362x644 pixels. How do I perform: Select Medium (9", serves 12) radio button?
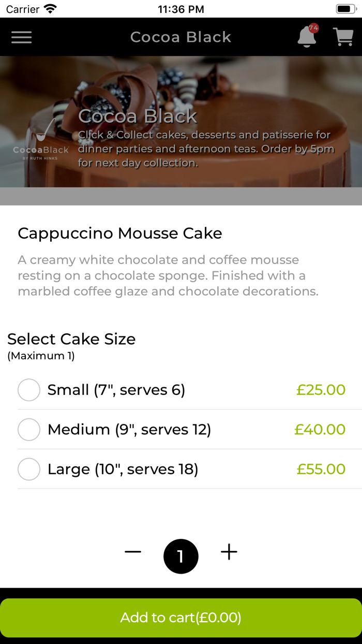(29, 430)
